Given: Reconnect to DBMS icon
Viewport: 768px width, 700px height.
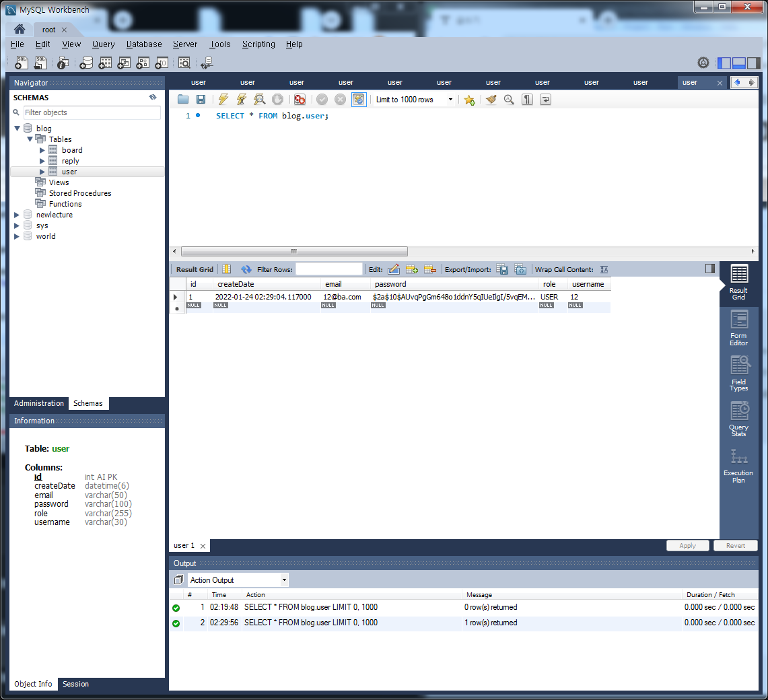Looking at the screenshot, I should pyautogui.click(x=207, y=63).
